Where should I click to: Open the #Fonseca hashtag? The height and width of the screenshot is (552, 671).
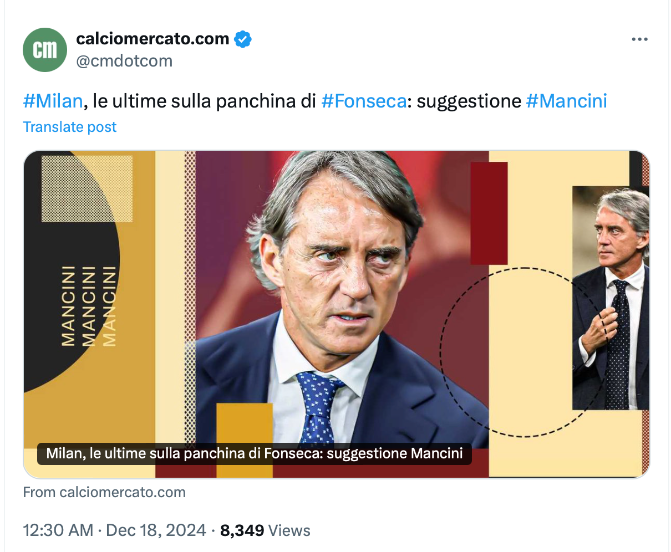pos(363,101)
